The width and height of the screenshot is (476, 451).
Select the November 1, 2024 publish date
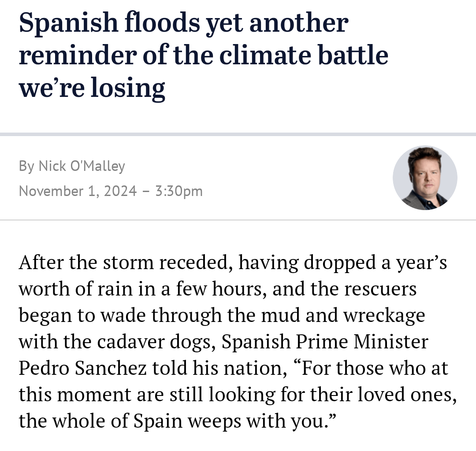pyautogui.click(x=78, y=191)
